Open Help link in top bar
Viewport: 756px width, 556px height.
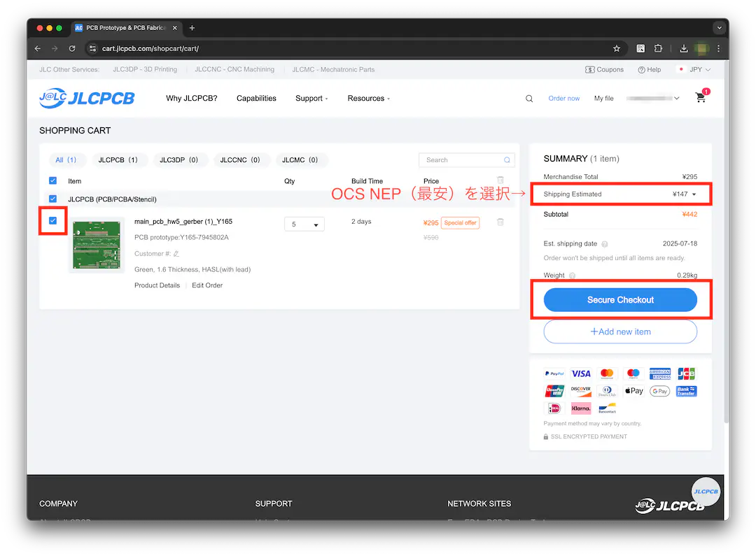click(x=650, y=69)
